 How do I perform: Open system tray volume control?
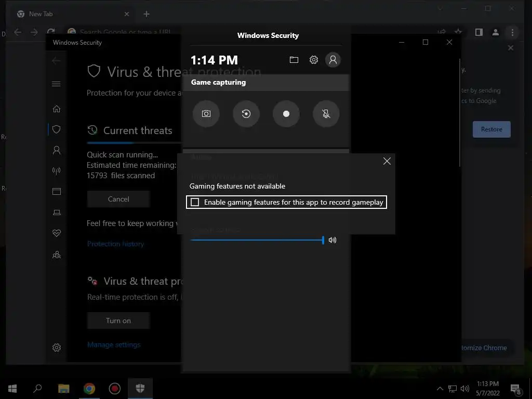[465, 389]
